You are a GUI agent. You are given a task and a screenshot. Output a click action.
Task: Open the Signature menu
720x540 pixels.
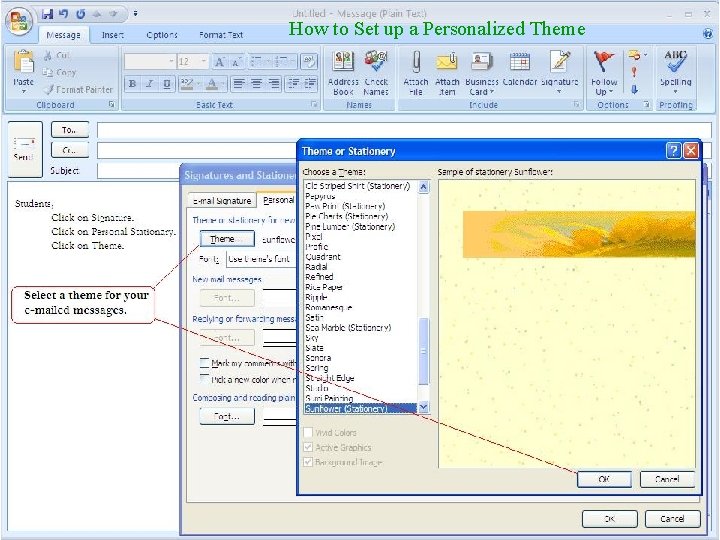point(559,73)
